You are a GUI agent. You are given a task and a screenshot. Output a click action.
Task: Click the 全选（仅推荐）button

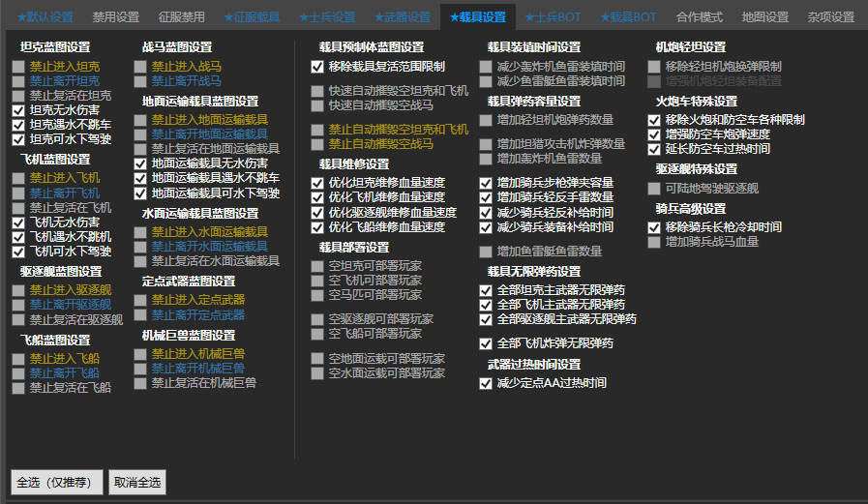[55, 482]
